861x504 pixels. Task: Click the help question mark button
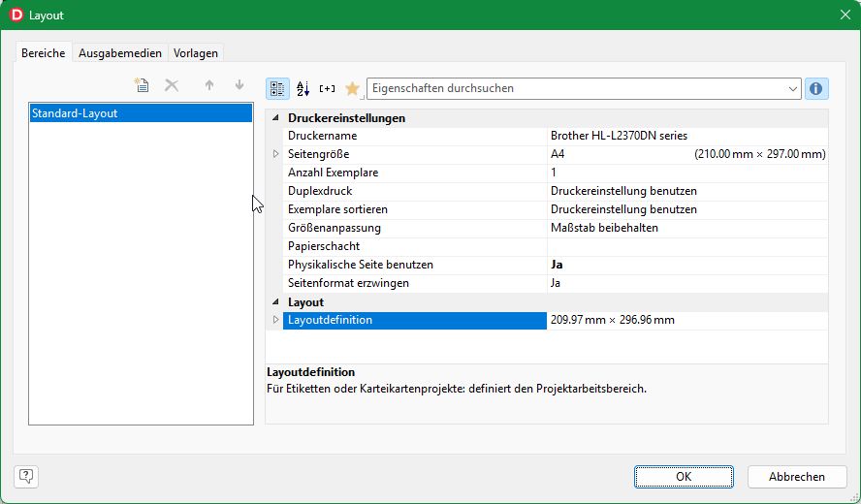[x=26, y=476]
